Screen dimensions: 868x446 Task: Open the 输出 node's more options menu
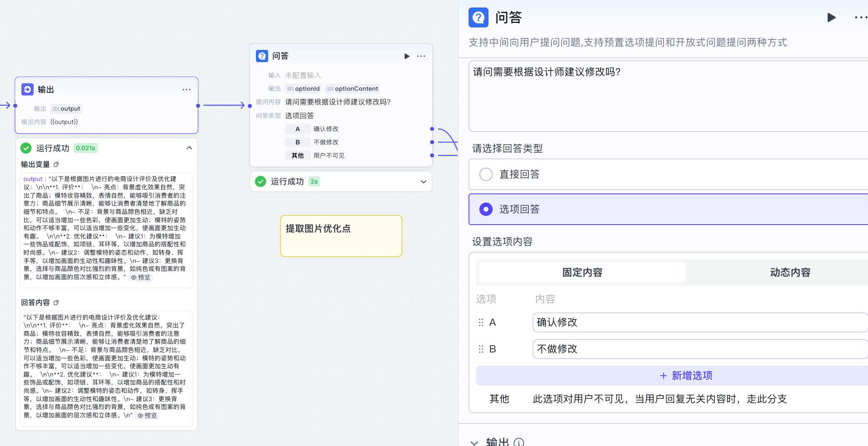186,89
